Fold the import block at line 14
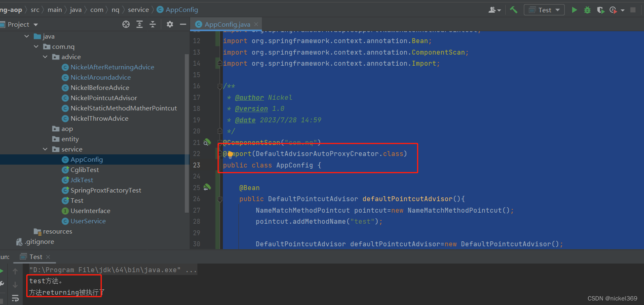 pyautogui.click(x=220, y=64)
